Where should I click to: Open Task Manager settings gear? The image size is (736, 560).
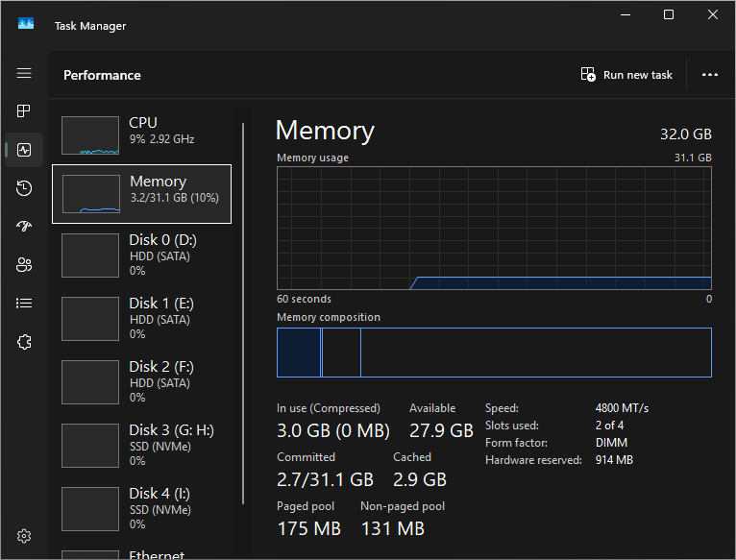click(24, 536)
